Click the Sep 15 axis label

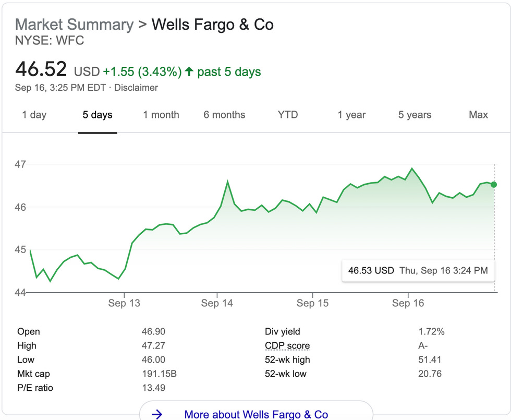tap(312, 303)
